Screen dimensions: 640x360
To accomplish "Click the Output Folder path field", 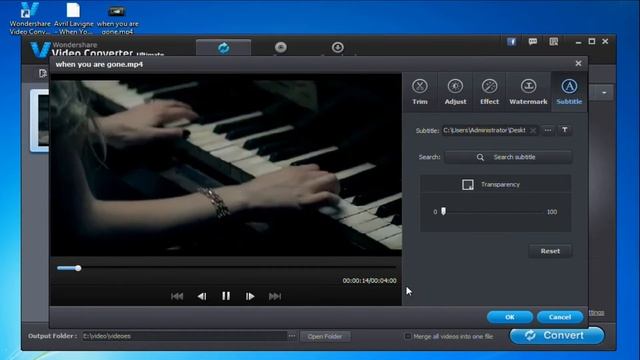I will 184,336.
